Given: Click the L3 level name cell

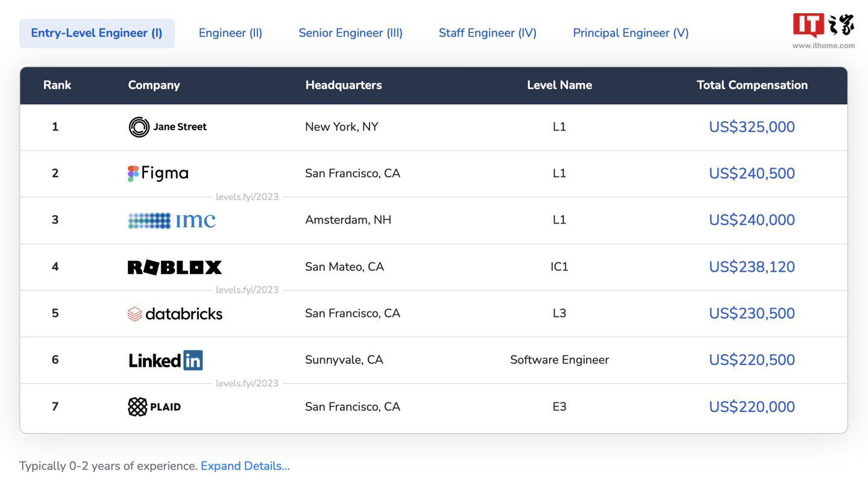Looking at the screenshot, I should pyautogui.click(x=559, y=313).
